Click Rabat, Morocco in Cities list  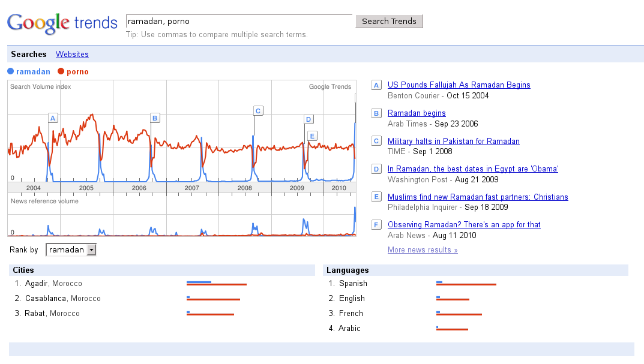point(52,314)
